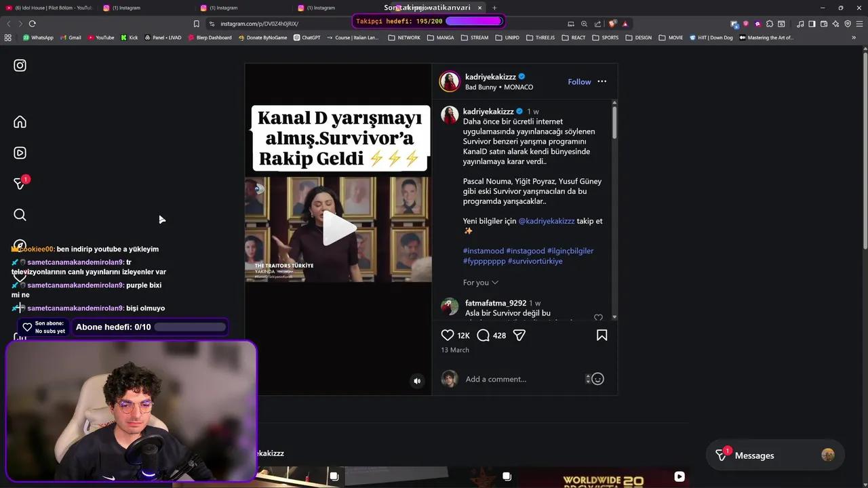Click the instagram.com address bar URL
The height and width of the screenshot is (488, 868).
[x=259, y=24]
